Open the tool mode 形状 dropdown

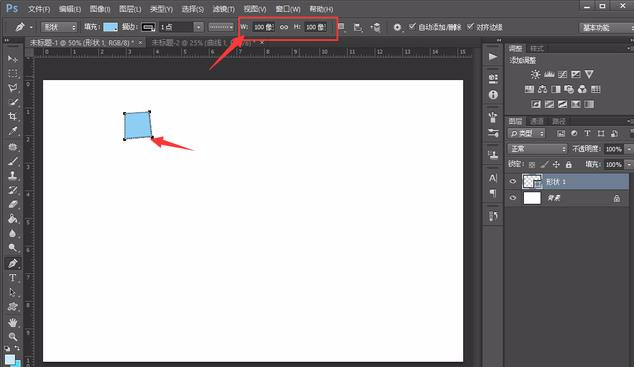coord(59,27)
